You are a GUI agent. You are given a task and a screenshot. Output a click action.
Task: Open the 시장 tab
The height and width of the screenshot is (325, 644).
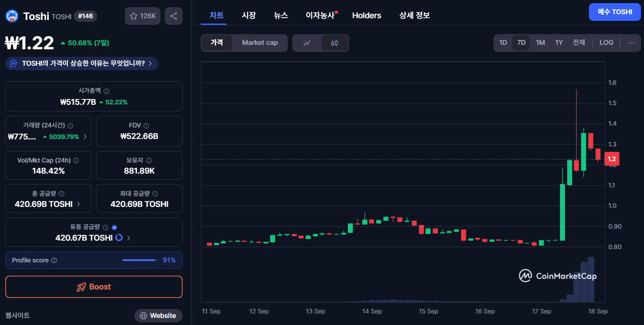pos(249,16)
